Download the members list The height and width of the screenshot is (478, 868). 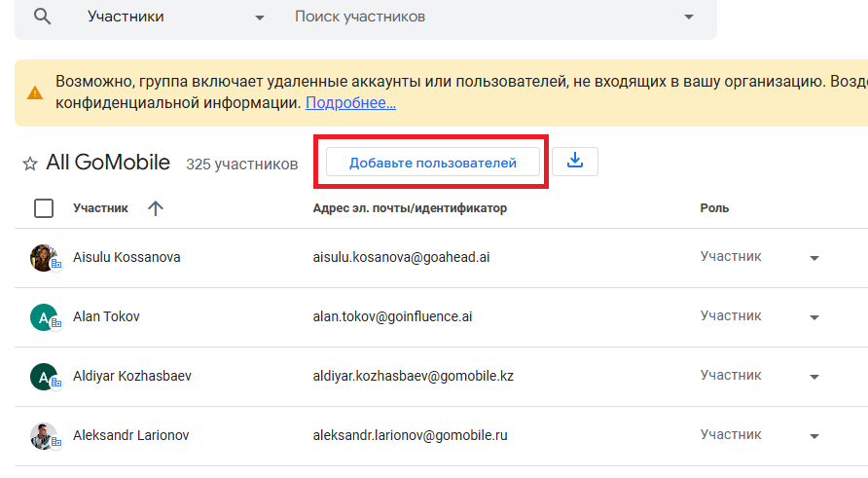[575, 162]
